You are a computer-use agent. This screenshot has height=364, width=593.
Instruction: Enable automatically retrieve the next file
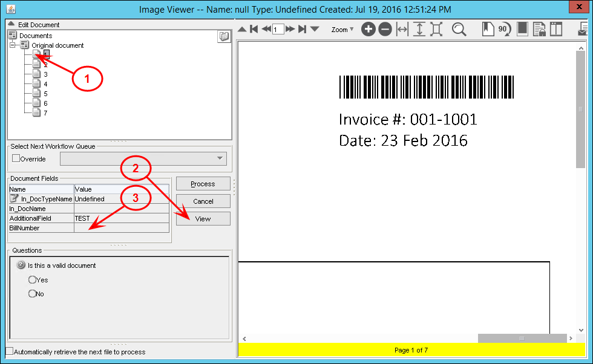(x=10, y=351)
